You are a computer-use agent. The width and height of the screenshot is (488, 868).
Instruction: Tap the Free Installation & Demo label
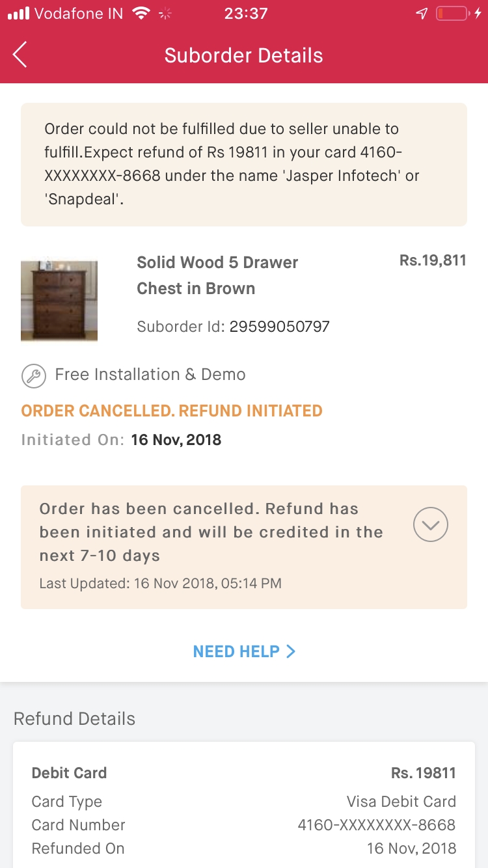coord(150,375)
